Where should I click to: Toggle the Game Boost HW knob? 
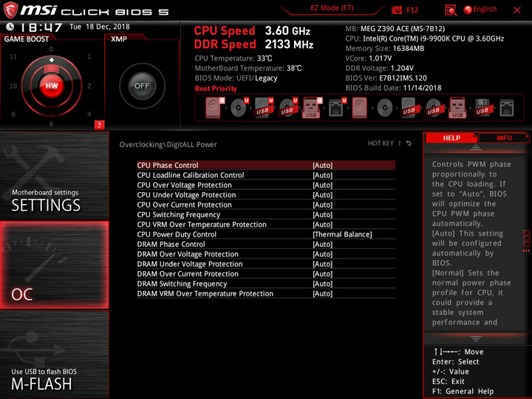(52, 86)
